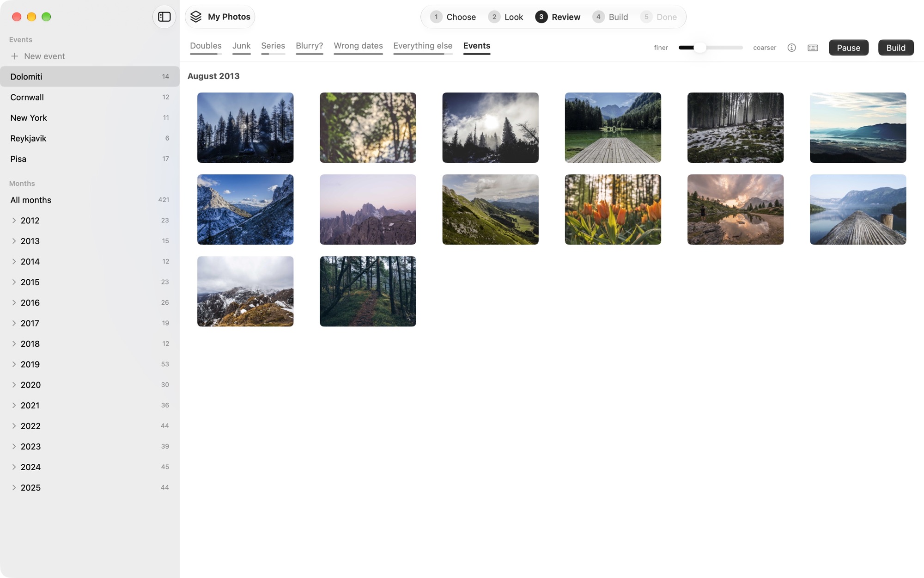Viewport: 924px width, 578px height.
Task: Expand the 2019 year group
Action: (x=14, y=364)
